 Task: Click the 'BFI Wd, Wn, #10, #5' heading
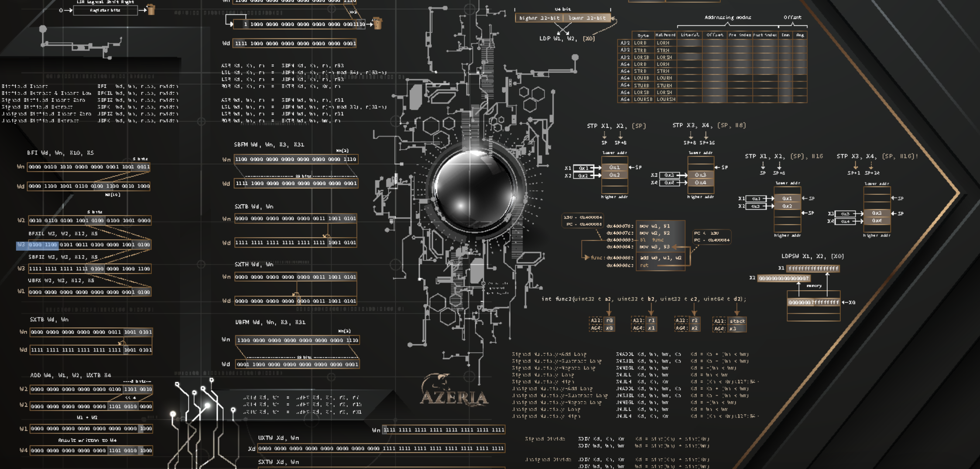(60, 153)
